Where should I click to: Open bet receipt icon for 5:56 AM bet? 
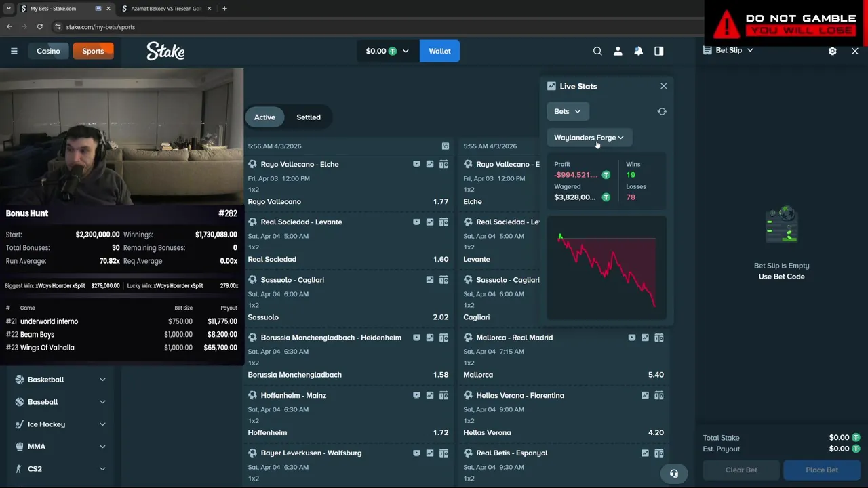[446, 146]
